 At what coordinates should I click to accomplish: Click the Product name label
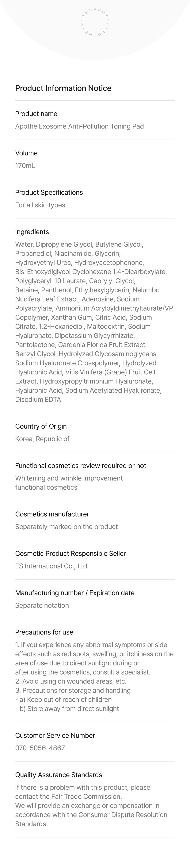click(x=36, y=114)
